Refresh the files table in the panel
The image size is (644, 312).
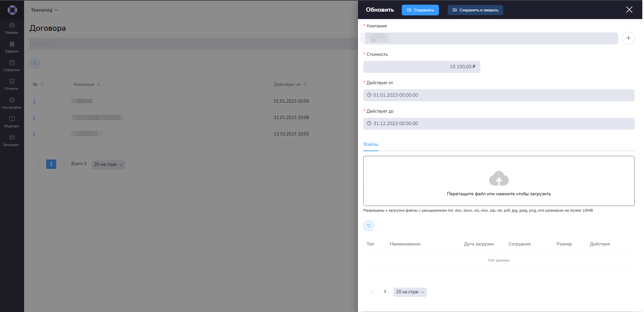pos(369,226)
